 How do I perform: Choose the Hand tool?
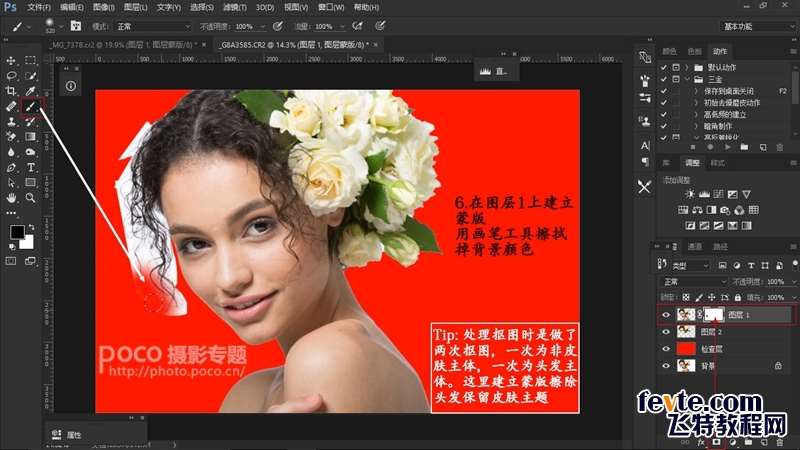12,198
